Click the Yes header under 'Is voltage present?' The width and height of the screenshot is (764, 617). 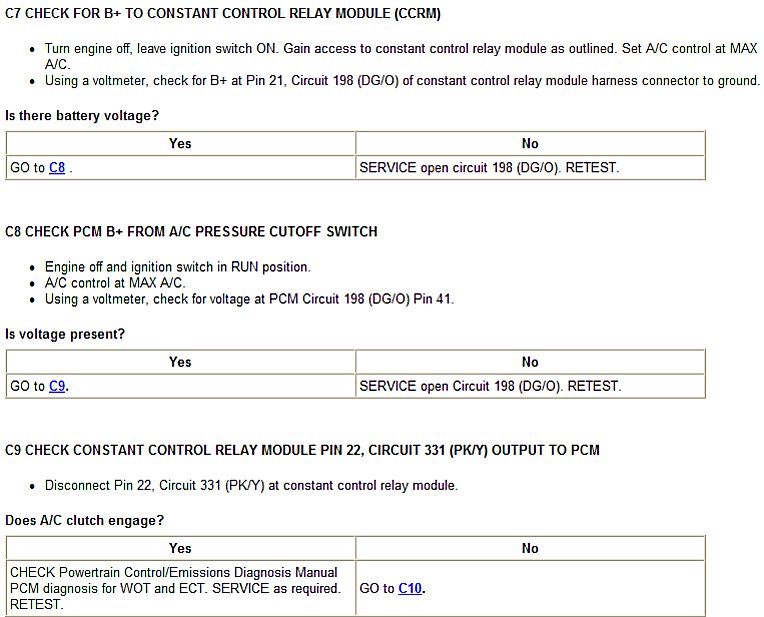click(180, 362)
